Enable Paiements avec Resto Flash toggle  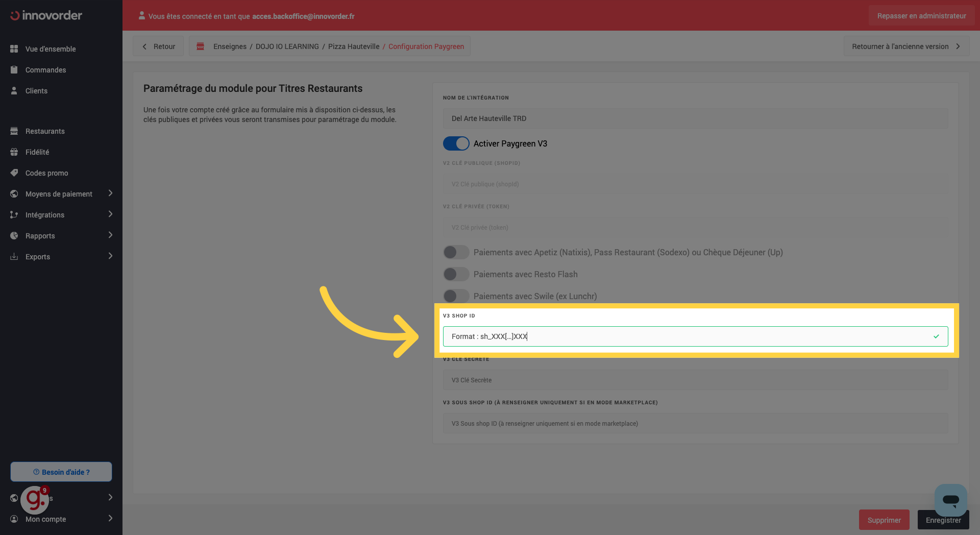point(456,274)
